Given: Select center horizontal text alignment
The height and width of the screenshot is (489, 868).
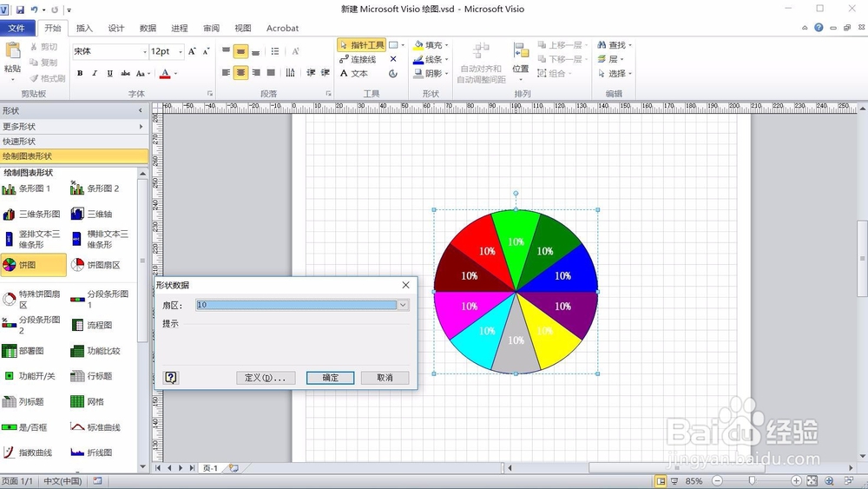Looking at the screenshot, I should (x=240, y=73).
